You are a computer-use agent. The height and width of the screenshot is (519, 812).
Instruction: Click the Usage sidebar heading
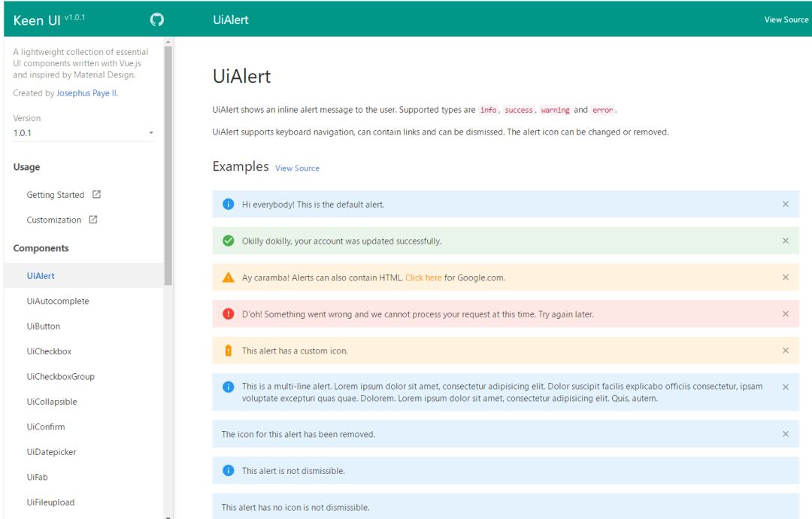pyautogui.click(x=26, y=167)
